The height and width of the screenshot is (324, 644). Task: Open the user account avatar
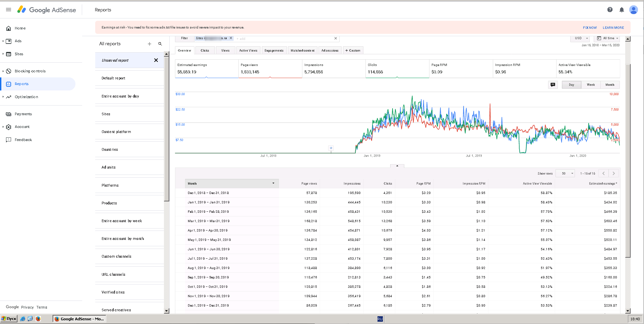[x=633, y=10]
